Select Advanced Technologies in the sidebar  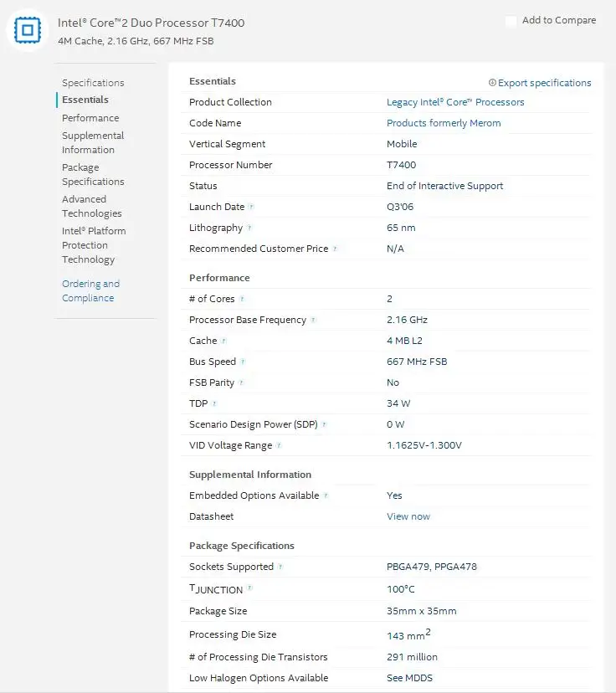[91, 206]
